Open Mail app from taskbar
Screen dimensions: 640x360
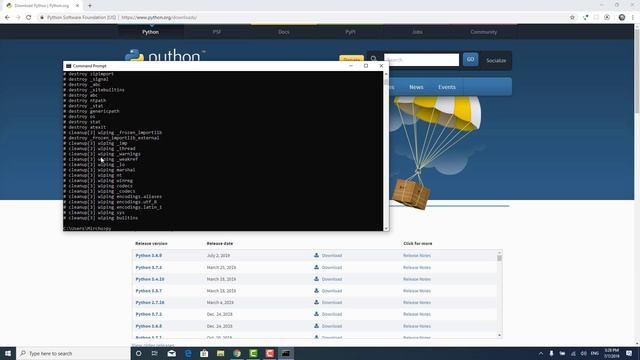pos(171,353)
